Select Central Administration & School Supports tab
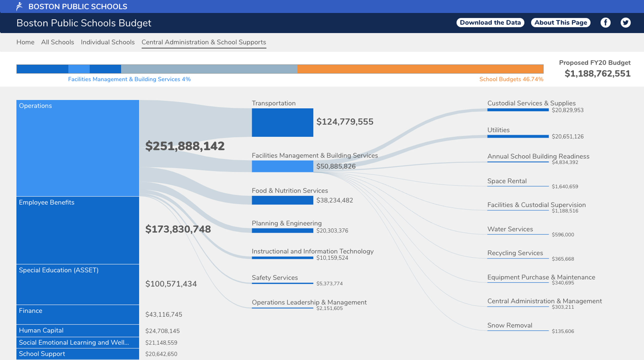Screen dimensions: 644x360 (204, 42)
